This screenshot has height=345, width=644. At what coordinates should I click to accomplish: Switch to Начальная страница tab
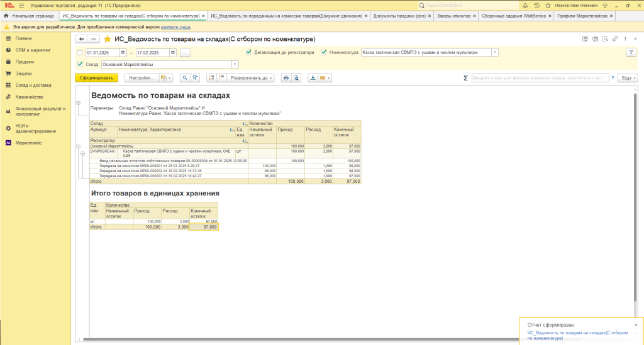(30, 16)
